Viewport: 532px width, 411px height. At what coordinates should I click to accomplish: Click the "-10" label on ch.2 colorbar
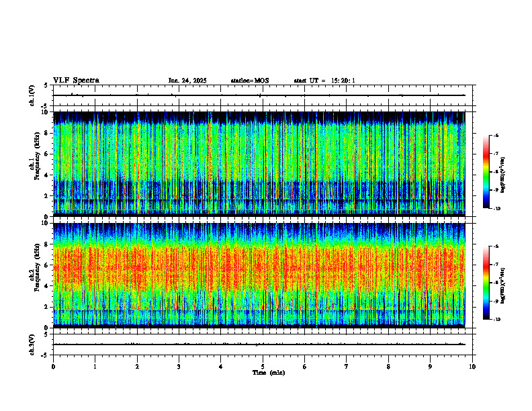point(496,320)
